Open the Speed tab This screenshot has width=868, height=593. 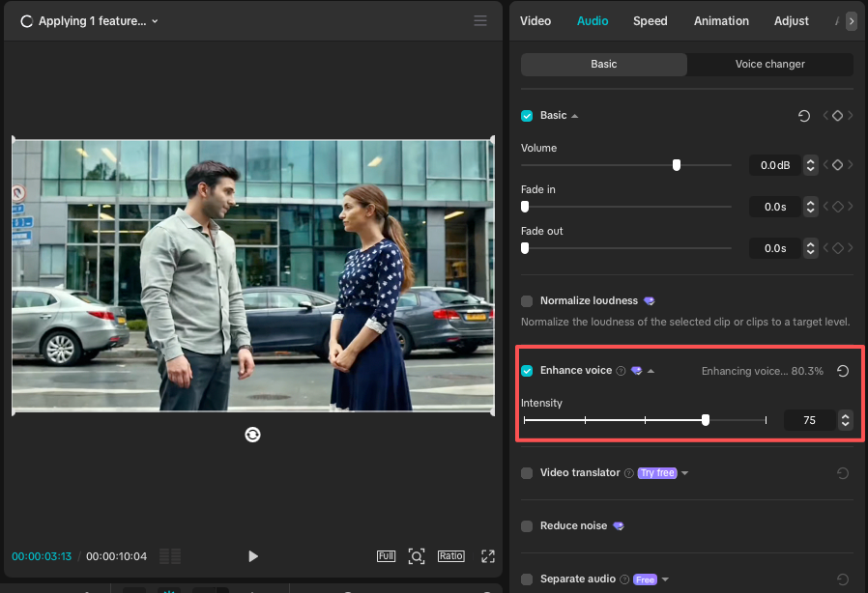[650, 20]
